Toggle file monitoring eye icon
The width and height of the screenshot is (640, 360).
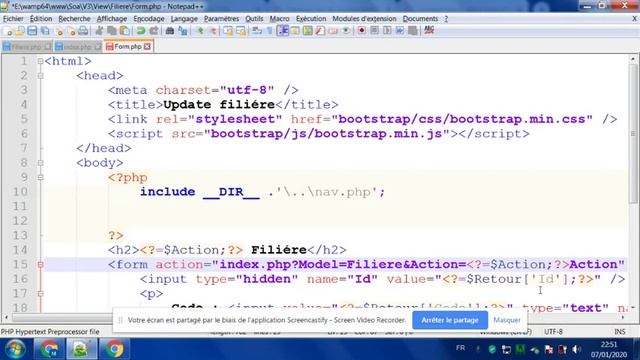coord(346,31)
